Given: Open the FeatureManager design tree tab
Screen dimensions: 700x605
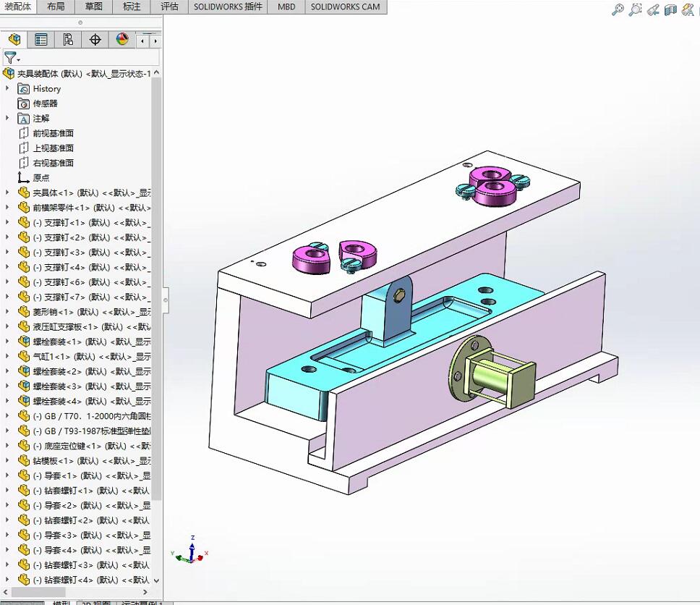Looking at the screenshot, I should click(x=14, y=39).
